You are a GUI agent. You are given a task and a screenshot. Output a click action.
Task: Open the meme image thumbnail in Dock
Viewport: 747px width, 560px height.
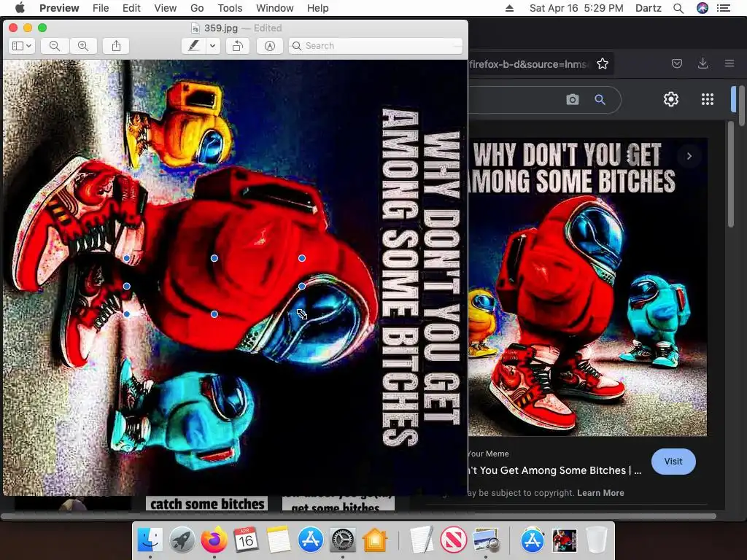[x=565, y=540]
